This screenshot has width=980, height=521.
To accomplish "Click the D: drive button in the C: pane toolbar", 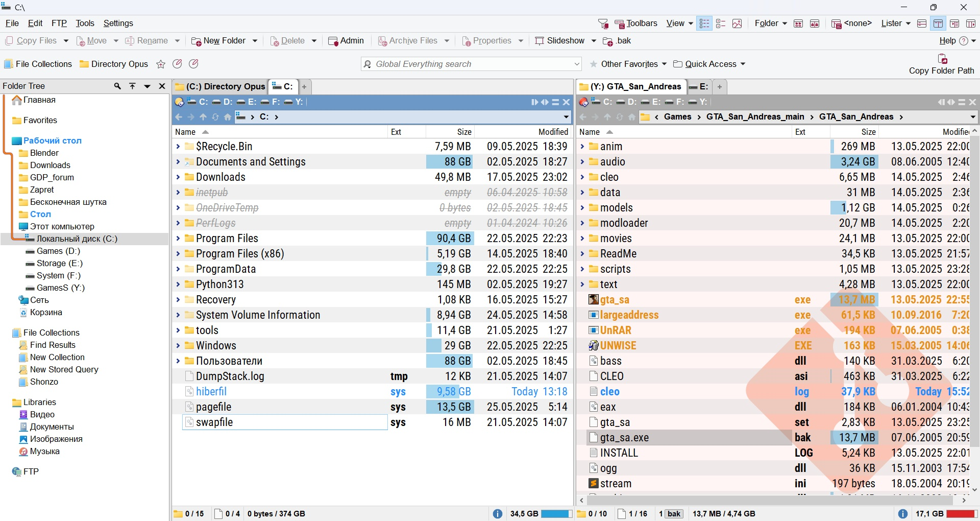I will coord(222,102).
